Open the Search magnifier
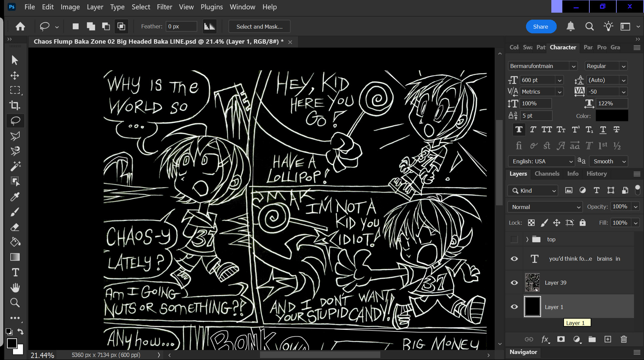Image resolution: width=644 pixels, height=360 pixels. tap(589, 26)
